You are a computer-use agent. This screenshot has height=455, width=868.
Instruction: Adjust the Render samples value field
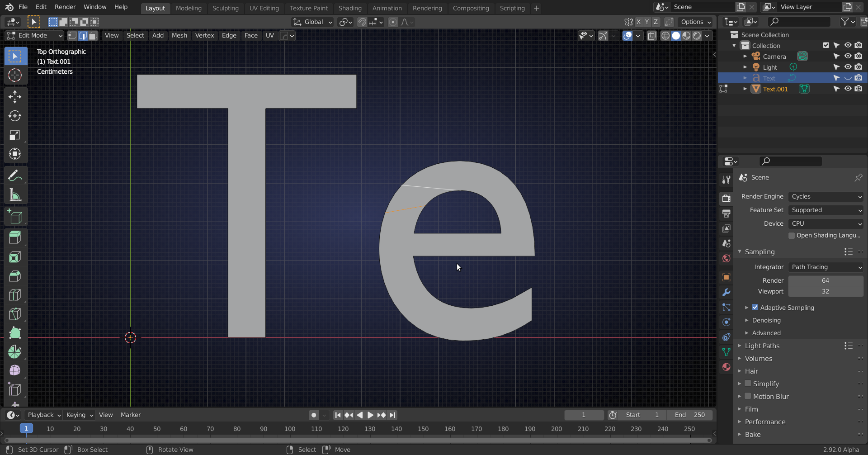point(825,281)
